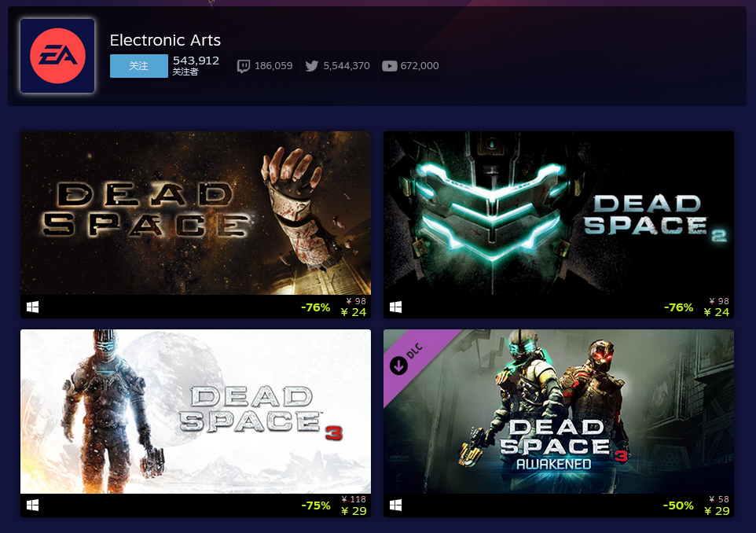Open the Twitch follower count 186,059

tap(273, 66)
